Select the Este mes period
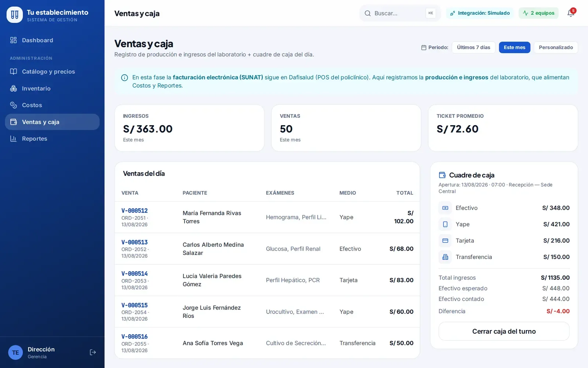Viewport: 588px width, 368px height. pyautogui.click(x=514, y=47)
